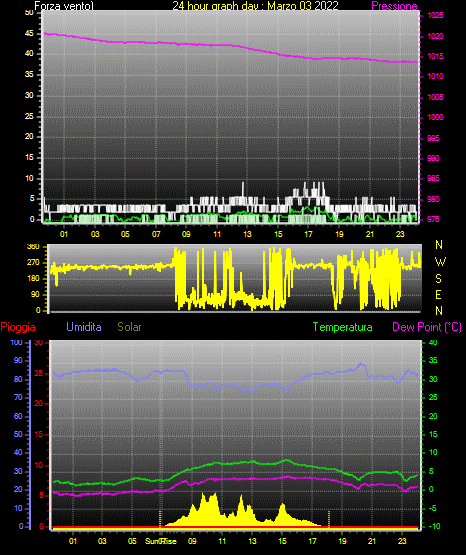Image resolution: width=466 pixels, height=555 pixels.
Task: Click hour label '09' under the bottom chart
Action: (192, 541)
